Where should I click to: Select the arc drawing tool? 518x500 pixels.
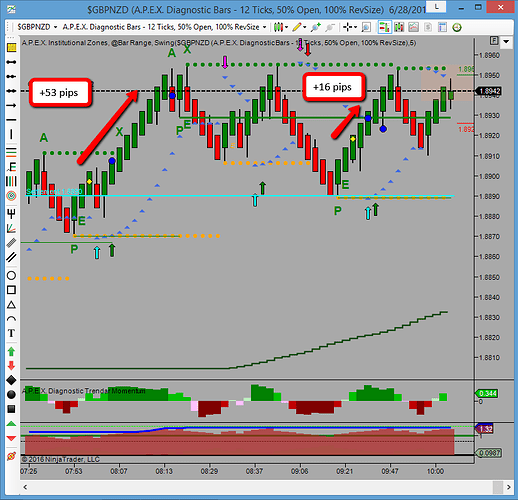coord(11,319)
